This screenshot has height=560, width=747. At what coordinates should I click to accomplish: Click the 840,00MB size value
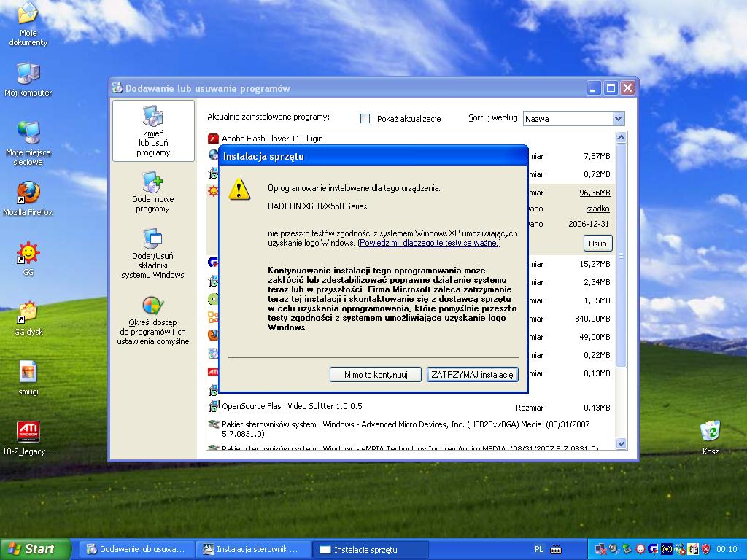[x=592, y=319]
